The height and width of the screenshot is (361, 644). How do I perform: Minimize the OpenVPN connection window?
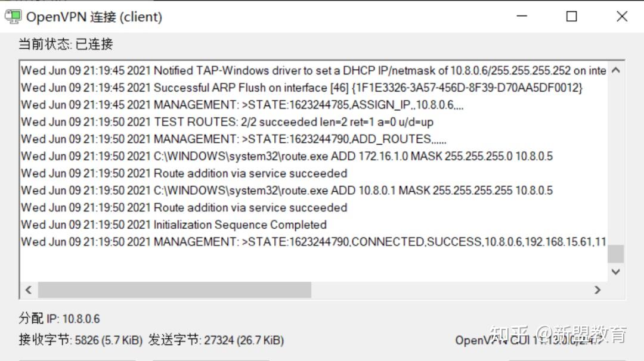(x=521, y=16)
